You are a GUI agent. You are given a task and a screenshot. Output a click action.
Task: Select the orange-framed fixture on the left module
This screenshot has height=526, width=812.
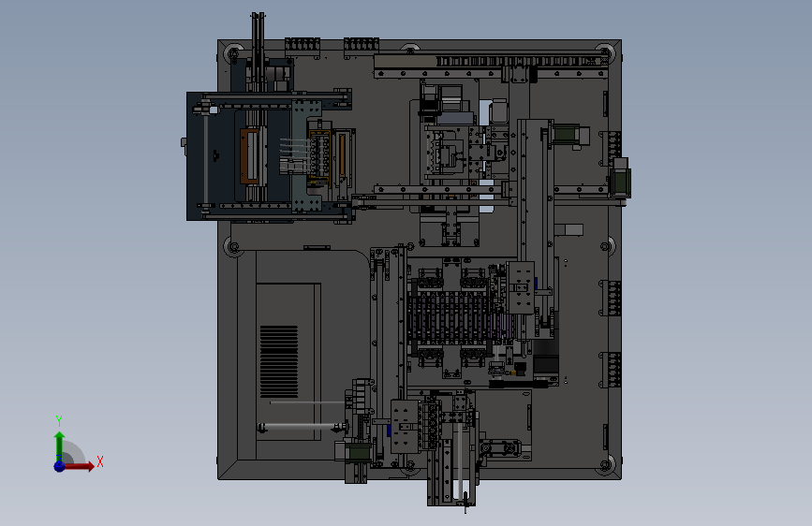click(250, 156)
